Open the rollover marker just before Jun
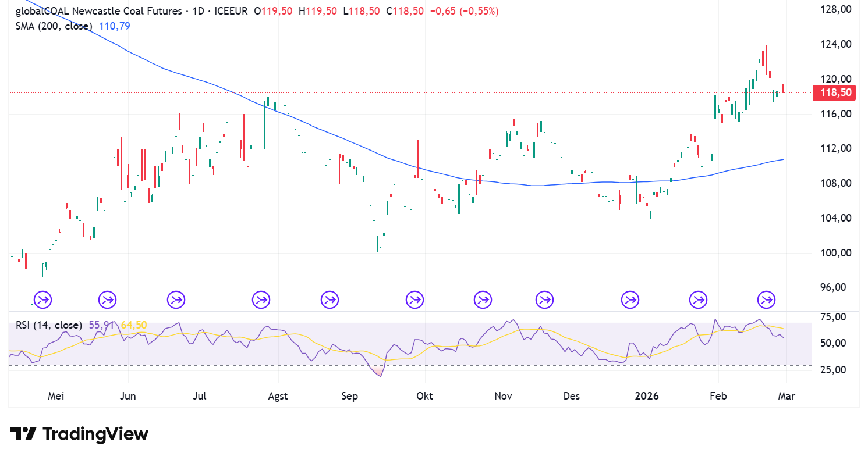Viewport: 868px width, 460px height. click(107, 300)
